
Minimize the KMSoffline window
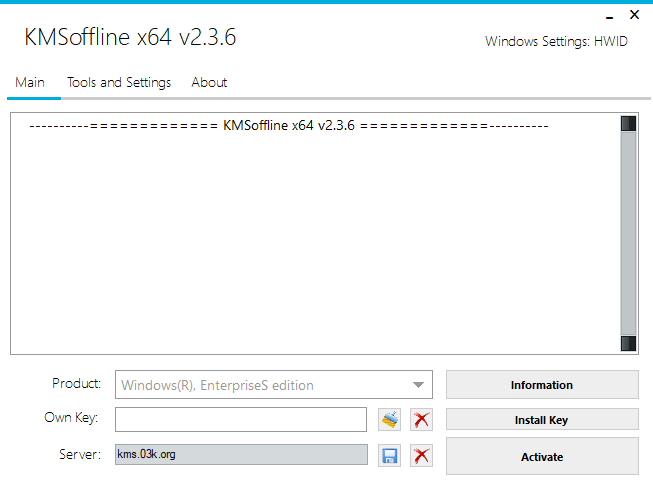click(x=610, y=17)
